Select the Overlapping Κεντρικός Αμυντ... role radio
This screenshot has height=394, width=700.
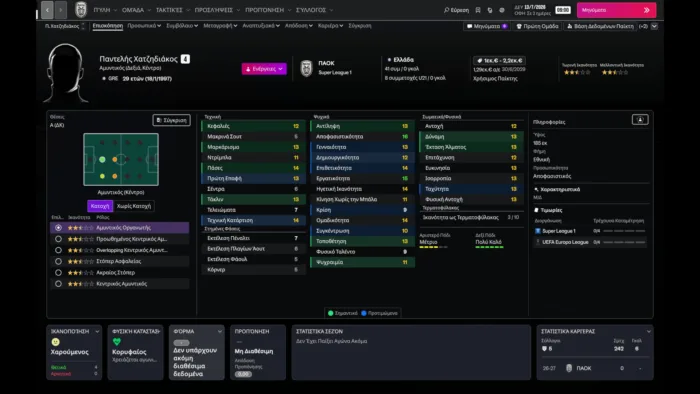tap(58, 250)
